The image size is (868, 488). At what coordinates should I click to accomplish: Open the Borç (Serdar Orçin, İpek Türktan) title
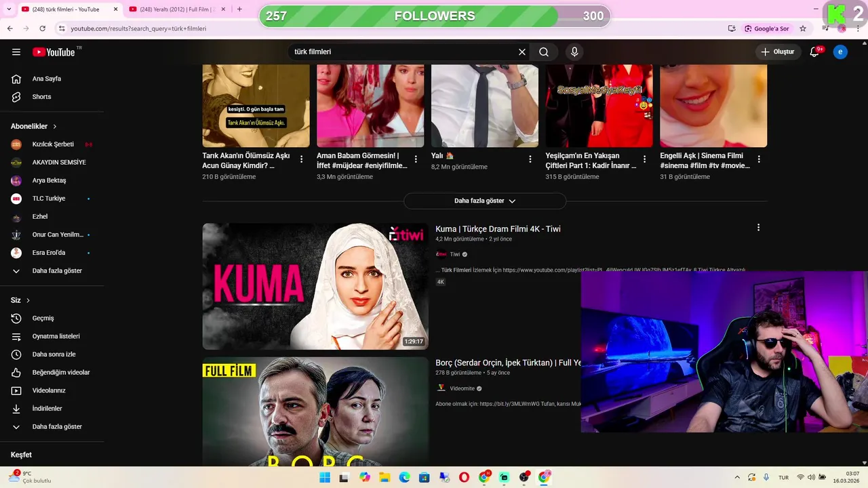point(509,363)
